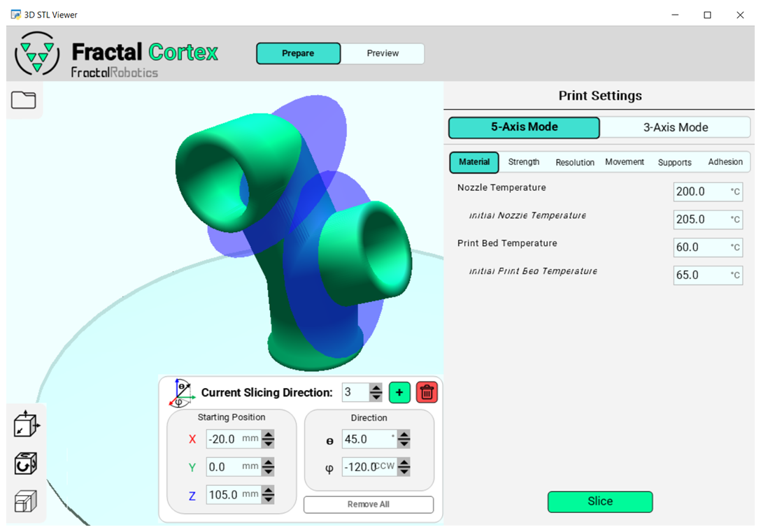The image size is (761, 532).
Task: Close the 3D STL Viewer window
Action: 740,15
